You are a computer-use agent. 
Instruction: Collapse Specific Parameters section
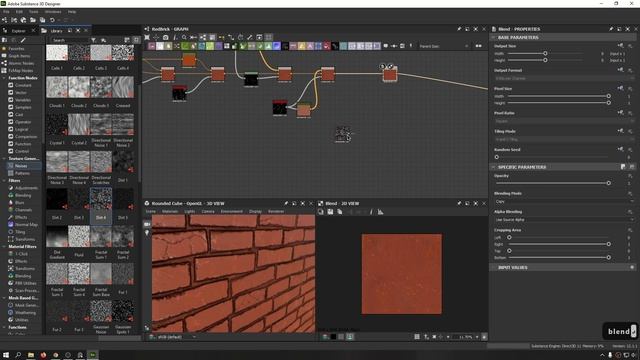[493, 167]
